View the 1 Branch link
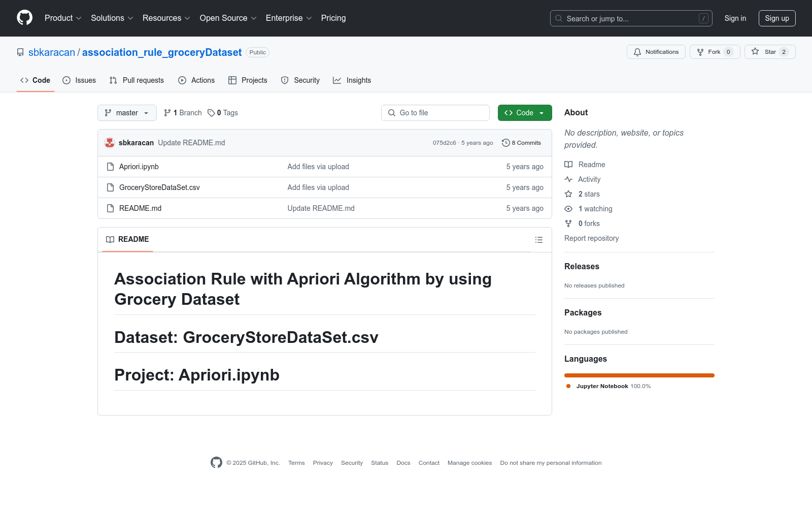This screenshot has width=812, height=508. [x=183, y=113]
